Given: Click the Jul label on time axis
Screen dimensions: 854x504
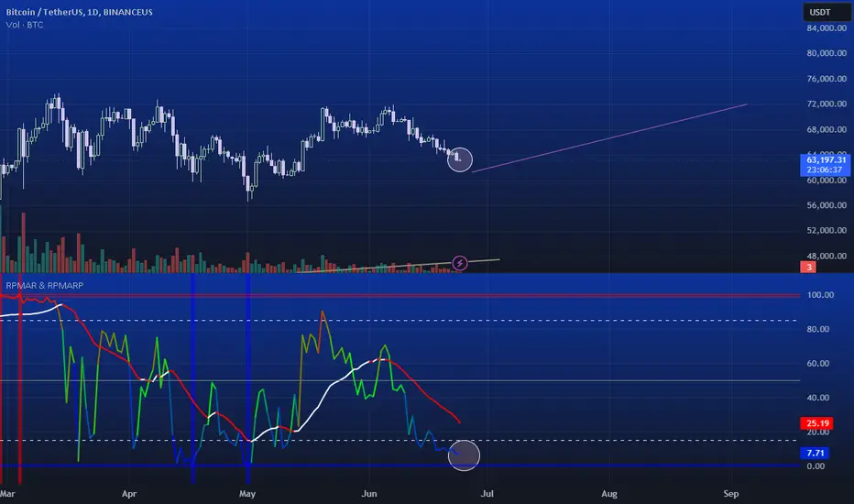Looking at the screenshot, I should (487, 494).
